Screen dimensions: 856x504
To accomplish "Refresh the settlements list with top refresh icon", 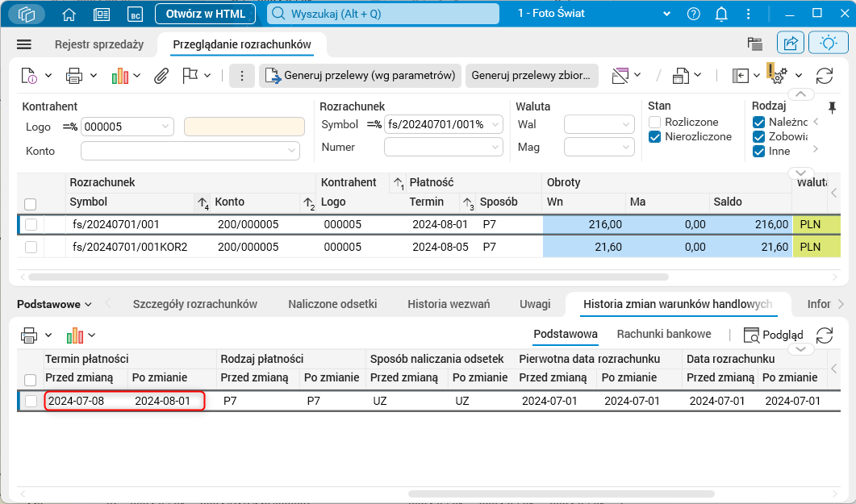I will 825,76.
